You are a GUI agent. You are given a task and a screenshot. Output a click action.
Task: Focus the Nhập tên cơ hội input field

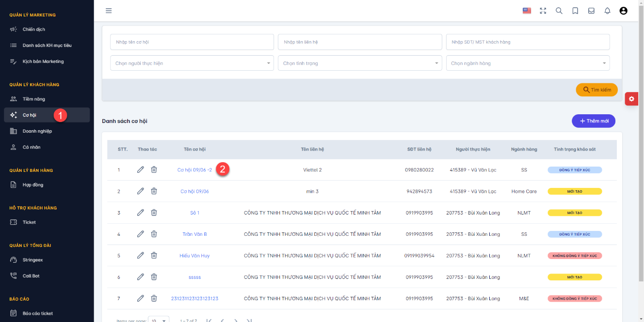(x=192, y=42)
